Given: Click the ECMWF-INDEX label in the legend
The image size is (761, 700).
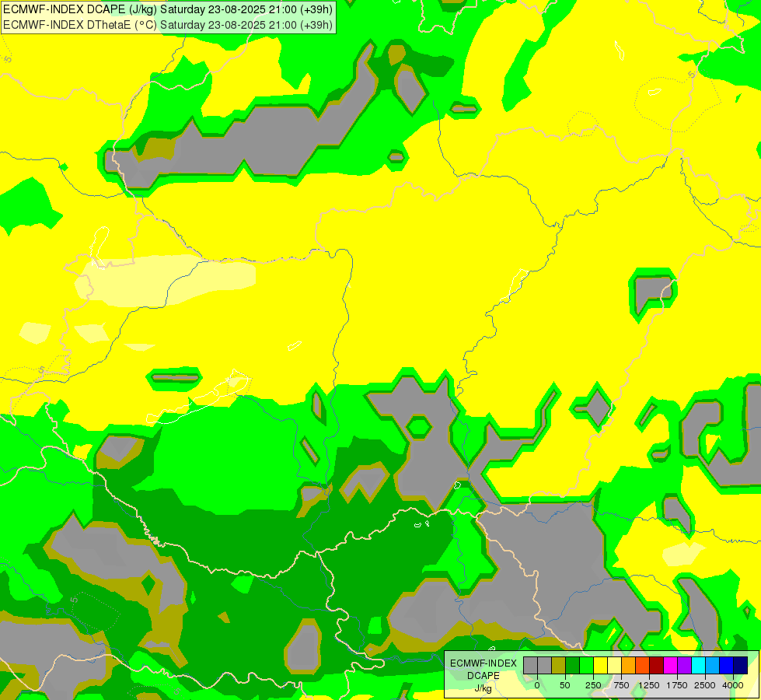Looking at the screenshot, I should [x=483, y=663].
